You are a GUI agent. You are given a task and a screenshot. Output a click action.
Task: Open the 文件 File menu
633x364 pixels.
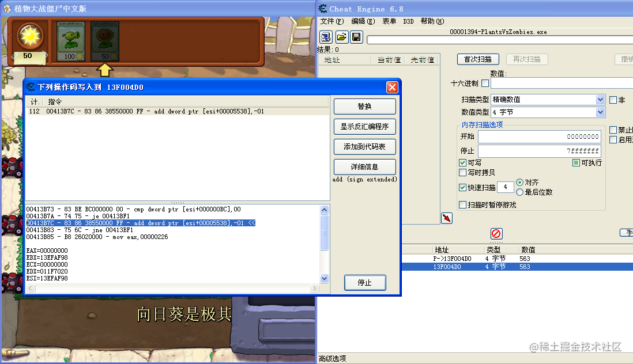332,21
